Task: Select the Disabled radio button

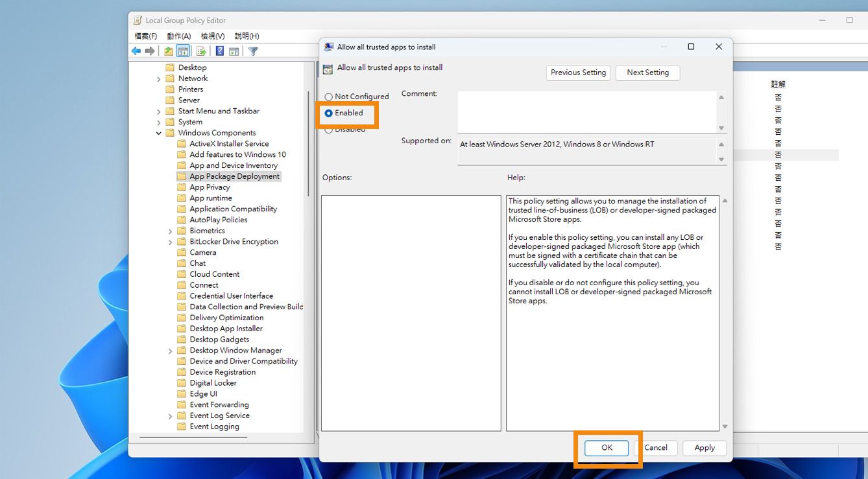Action: [329, 130]
